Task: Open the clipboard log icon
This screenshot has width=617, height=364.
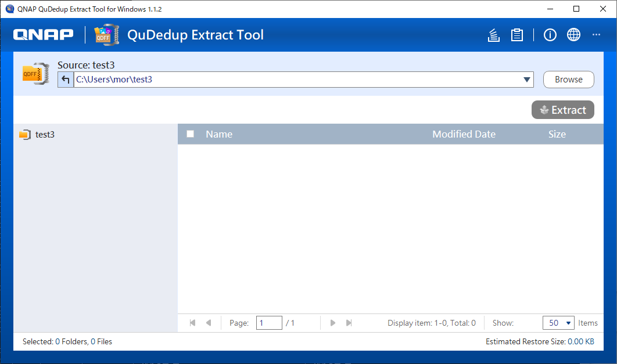Action: pyautogui.click(x=516, y=35)
